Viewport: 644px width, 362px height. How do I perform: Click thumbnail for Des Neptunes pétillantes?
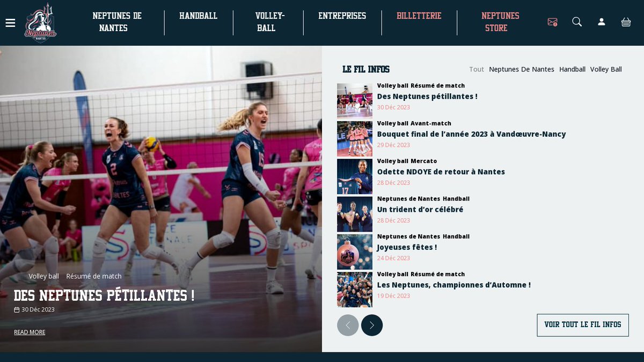click(x=355, y=101)
